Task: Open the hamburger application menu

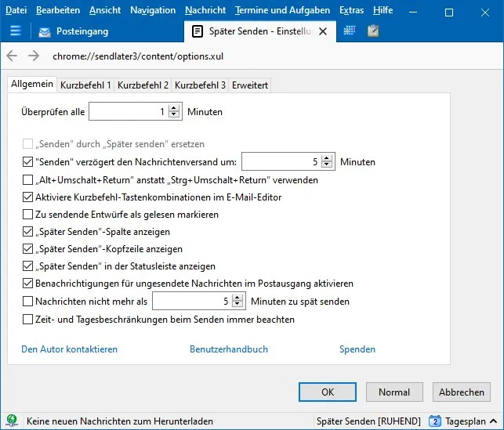Action: click(x=16, y=31)
